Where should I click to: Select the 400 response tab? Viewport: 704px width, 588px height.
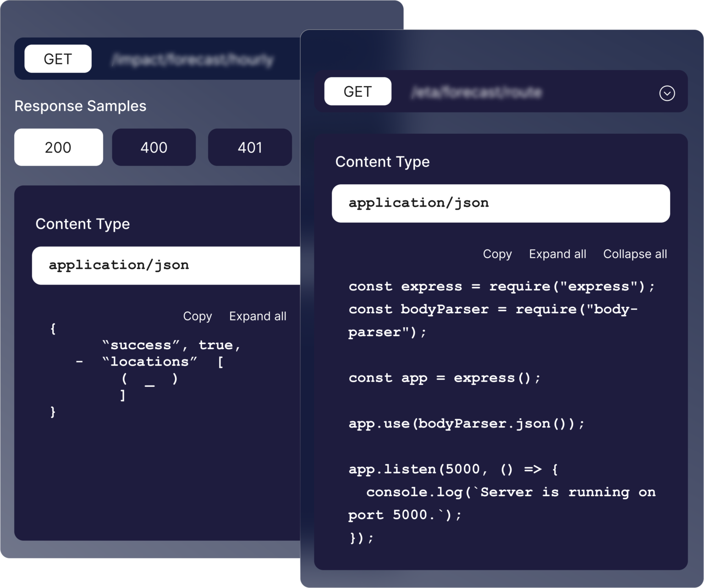pyautogui.click(x=154, y=147)
